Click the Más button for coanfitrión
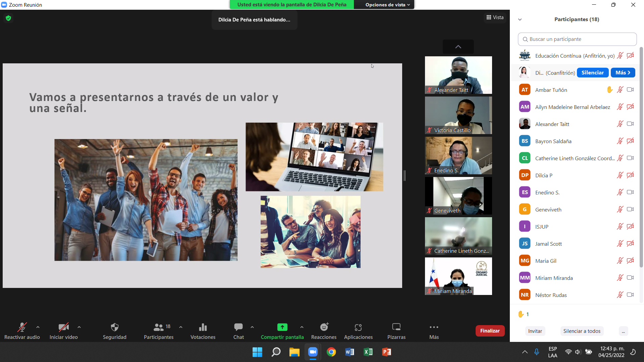Screen dimensions: 644x362 point(623,73)
